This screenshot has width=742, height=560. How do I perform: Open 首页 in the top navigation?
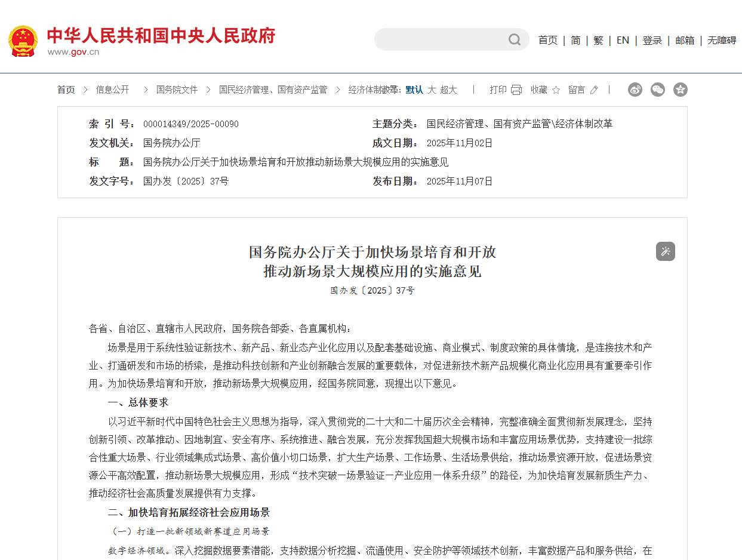[547, 40]
